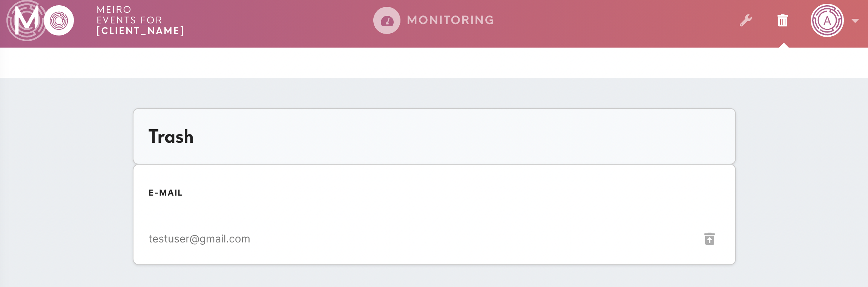Click the Trash title card panel

(x=434, y=136)
